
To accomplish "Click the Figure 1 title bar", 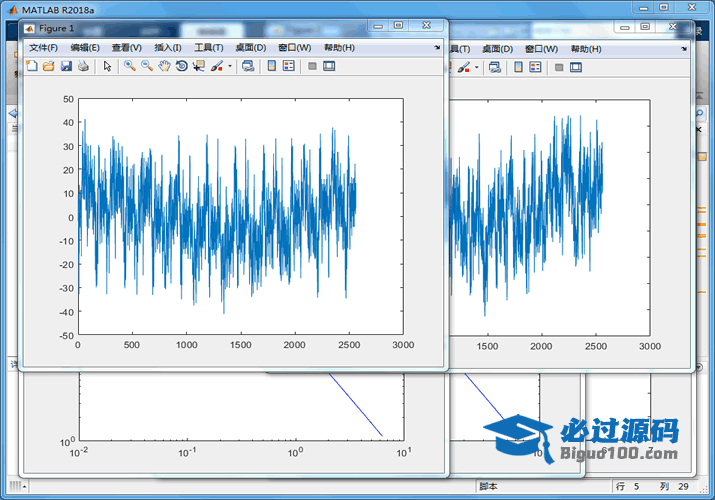I will 200,28.
